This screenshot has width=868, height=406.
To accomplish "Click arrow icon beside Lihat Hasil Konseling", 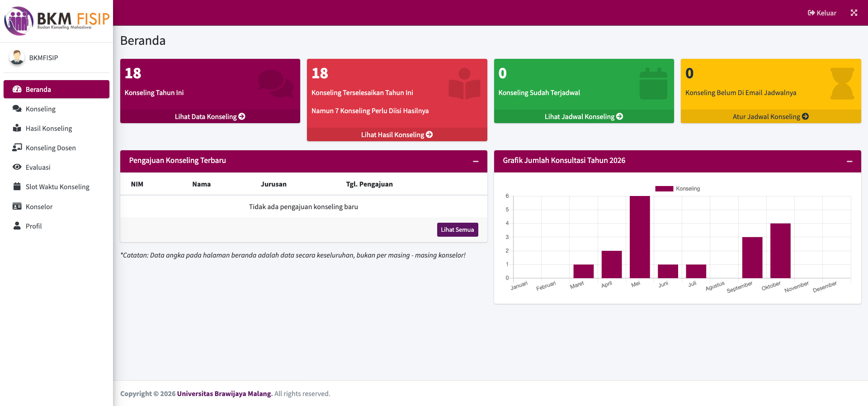I will click(429, 134).
